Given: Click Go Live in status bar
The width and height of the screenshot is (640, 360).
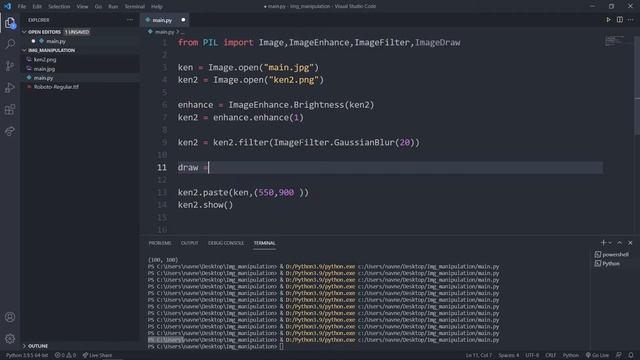Looking at the screenshot, I should coord(597,355).
